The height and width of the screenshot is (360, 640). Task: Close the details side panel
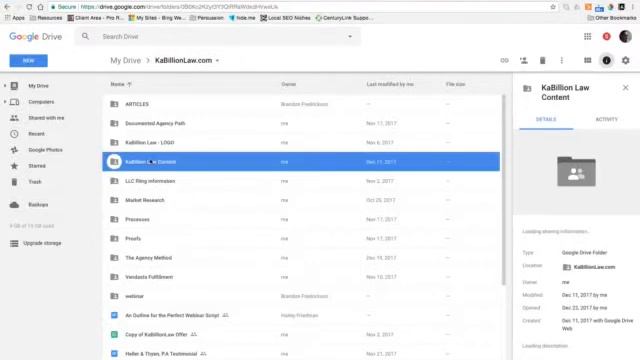pos(625,88)
